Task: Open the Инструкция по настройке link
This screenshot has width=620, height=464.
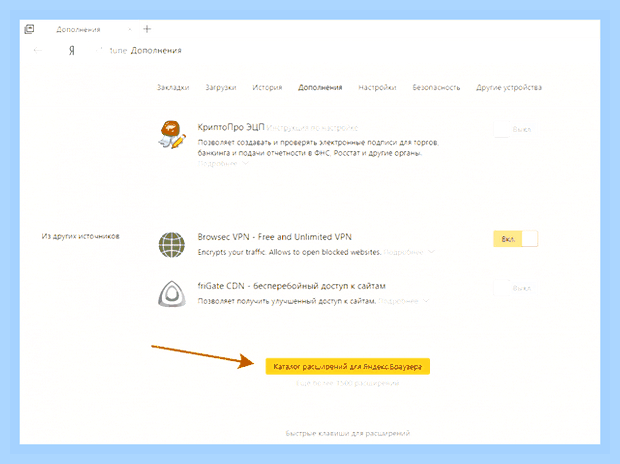Action: [x=312, y=128]
